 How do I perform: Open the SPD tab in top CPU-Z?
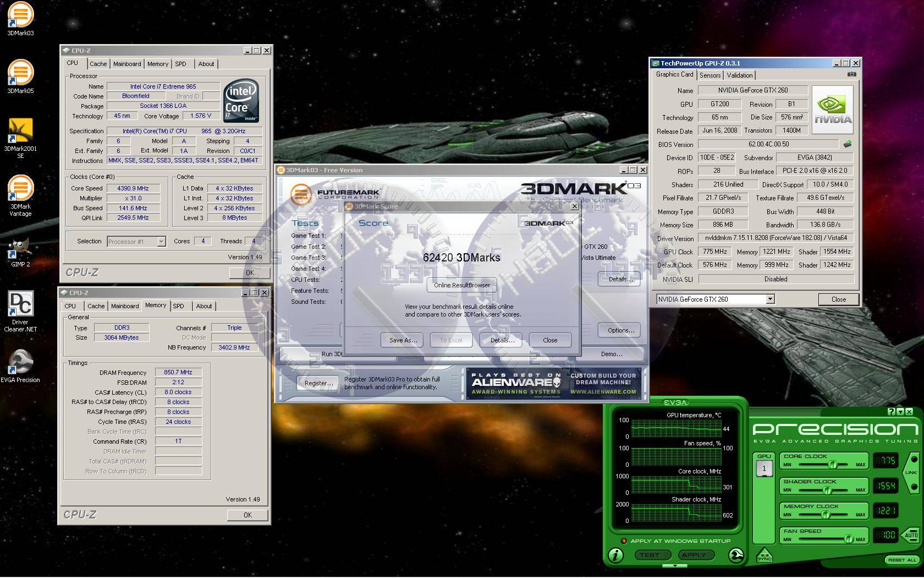(180, 64)
